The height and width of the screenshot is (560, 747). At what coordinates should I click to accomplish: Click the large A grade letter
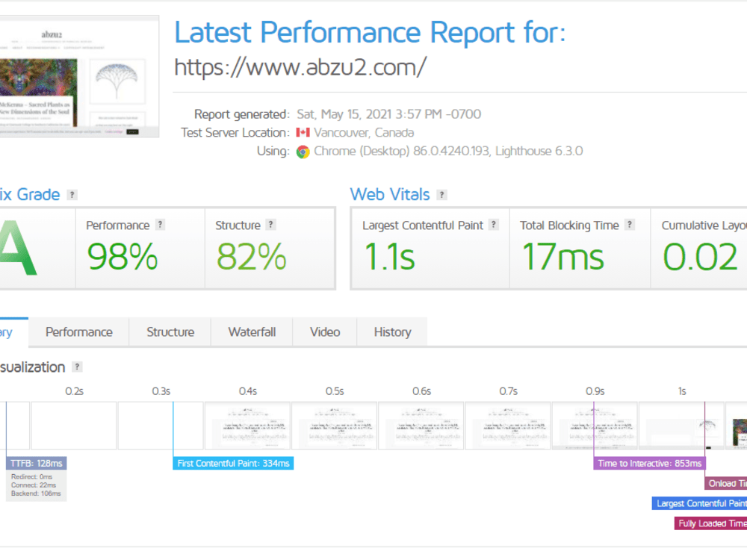(x=18, y=249)
